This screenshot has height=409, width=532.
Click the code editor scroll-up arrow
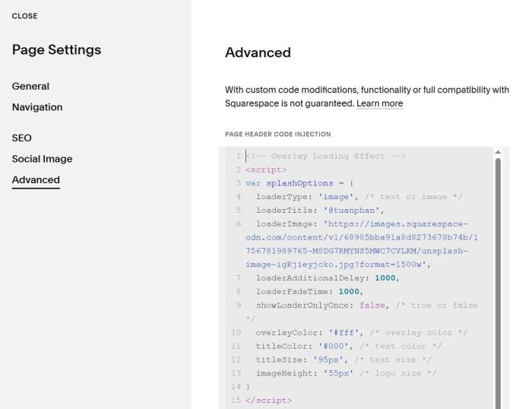(499, 153)
